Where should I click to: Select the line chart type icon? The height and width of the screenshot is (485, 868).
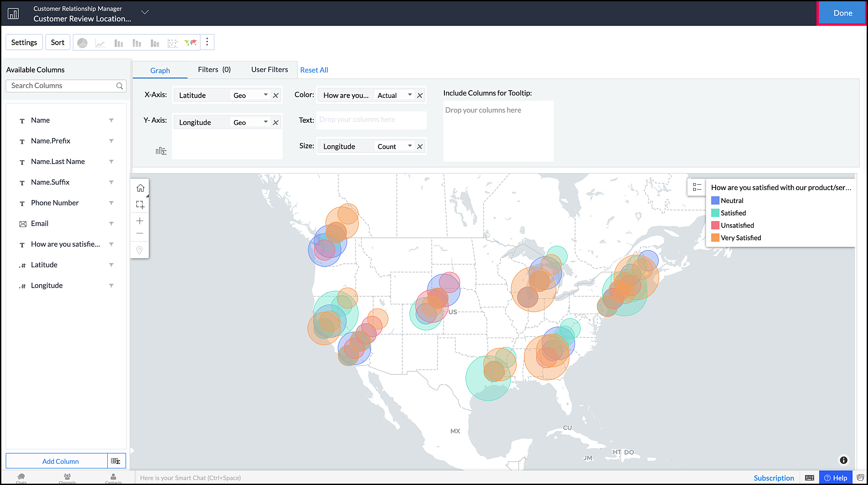tap(100, 43)
